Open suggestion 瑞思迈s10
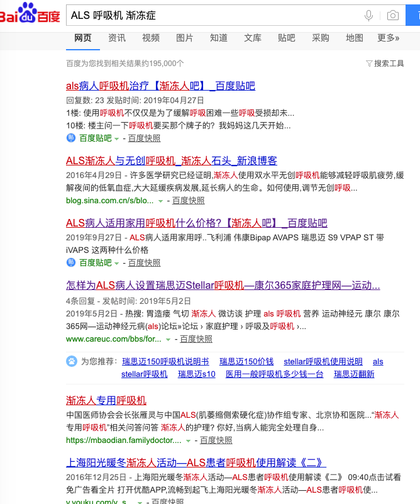The width and height of the screenshot is (420, 504). coord(197,374)
